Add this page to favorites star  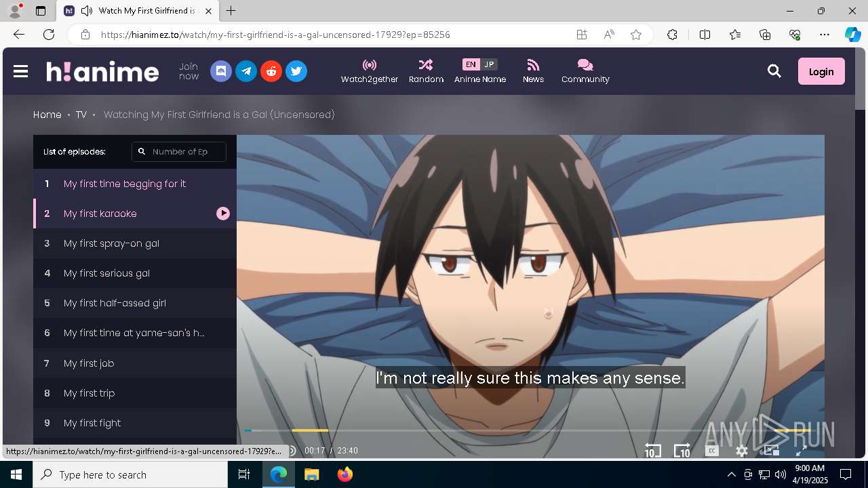click(x=636, y=35)
